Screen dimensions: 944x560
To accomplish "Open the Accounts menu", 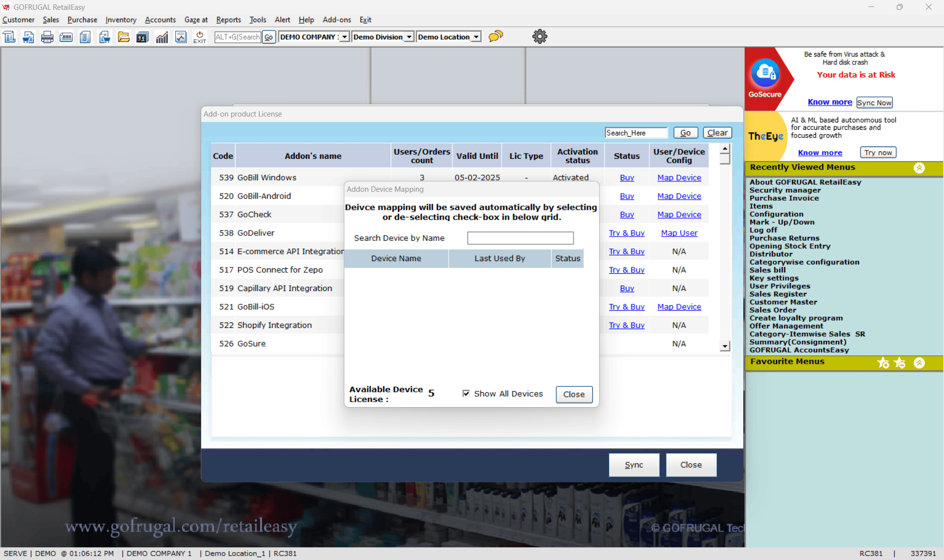I will coord(160,20).
